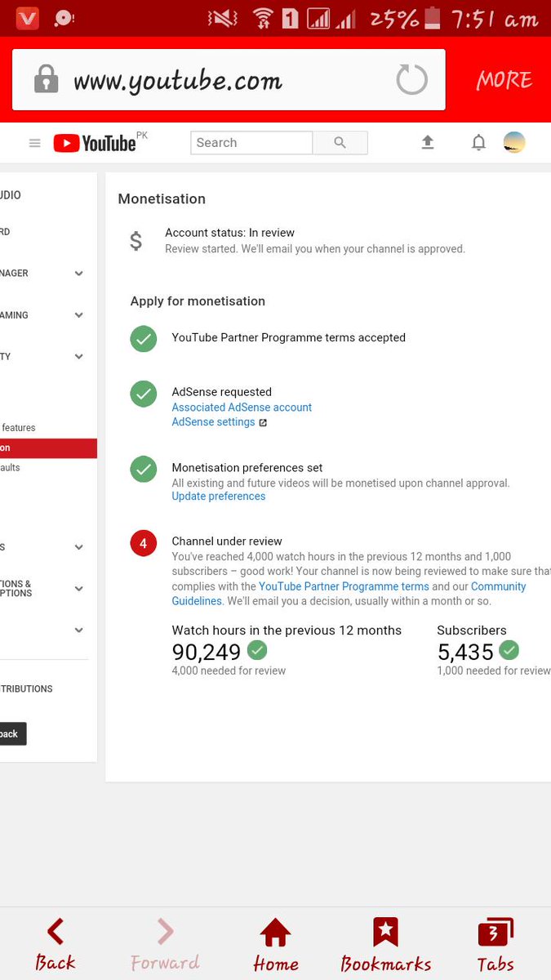The width and height of the screenshot is (551, 980).
Task: Open Associated AdSense account link
Action: coord(242,408)
